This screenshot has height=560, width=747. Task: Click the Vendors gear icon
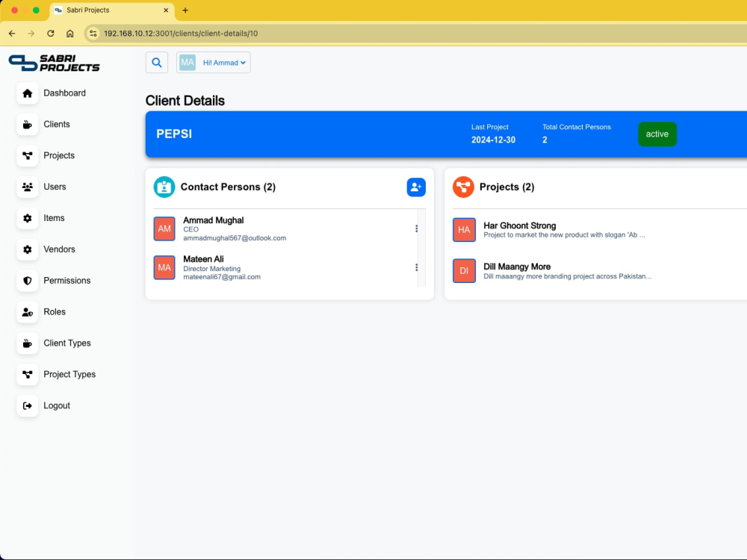[x=27, y=249]
